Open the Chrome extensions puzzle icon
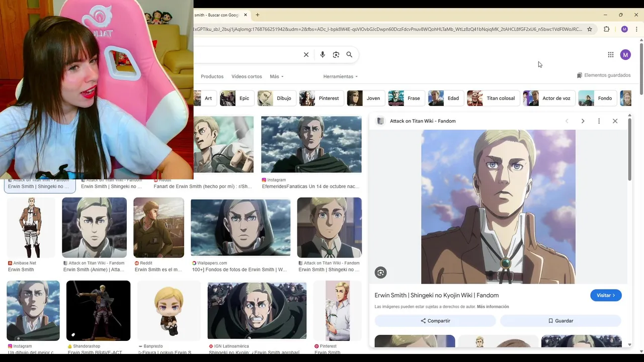The height and width of the screenshot is (362, 644). [x=606, y=29]
